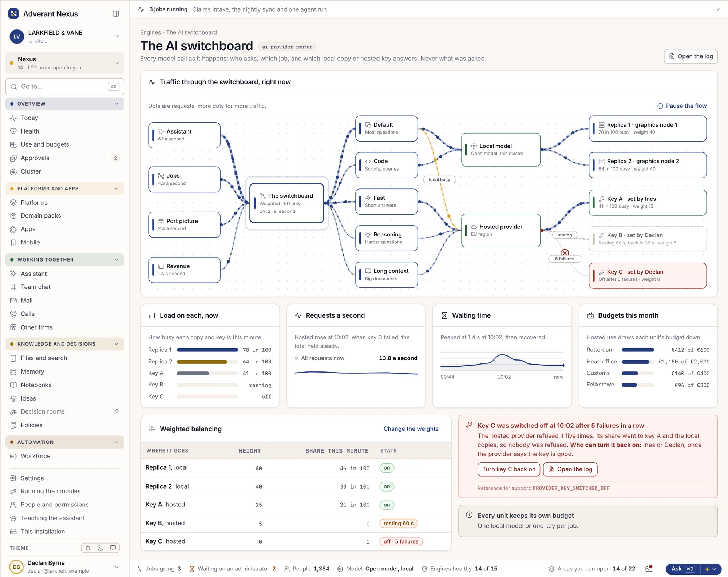Click the Adverant Nexus logo

(13, 14)
